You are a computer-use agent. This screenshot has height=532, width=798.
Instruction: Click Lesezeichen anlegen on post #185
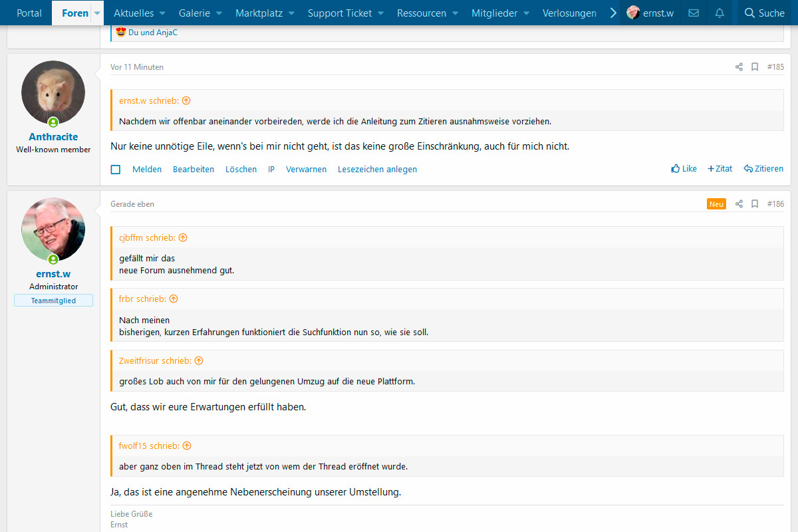[x=378, y=169]
